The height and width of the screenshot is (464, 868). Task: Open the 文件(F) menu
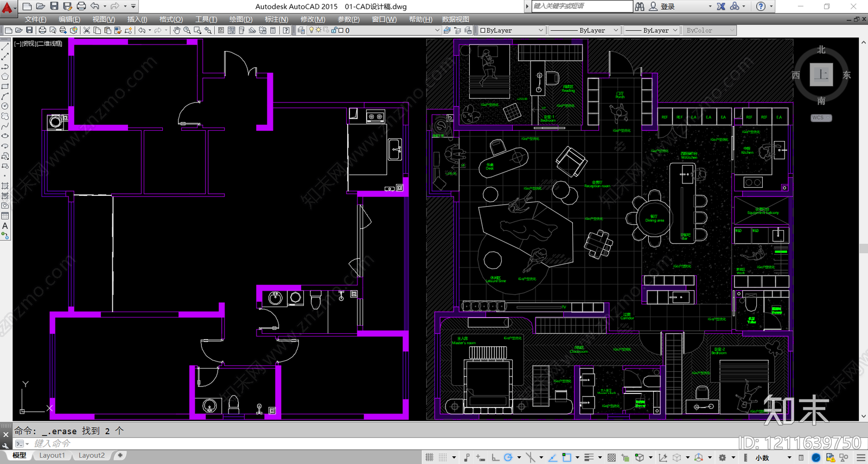coord(35,19)
